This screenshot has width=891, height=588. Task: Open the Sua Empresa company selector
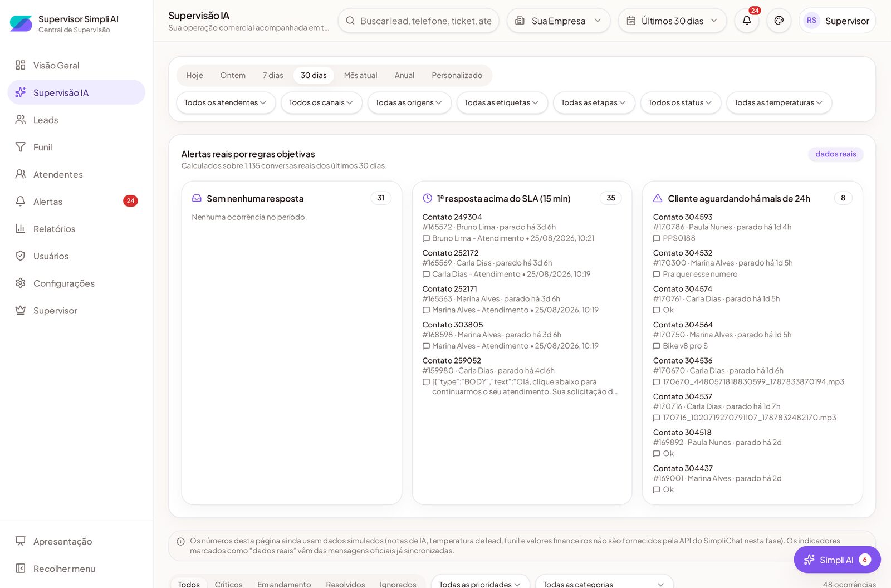(558, 21)
